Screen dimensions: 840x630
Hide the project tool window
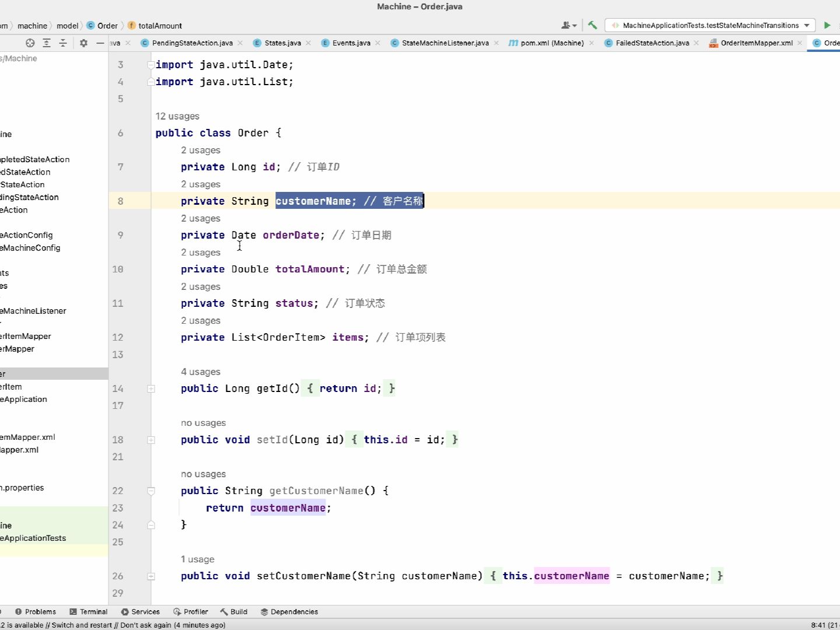pyautogui.click(x=100, y=43)
